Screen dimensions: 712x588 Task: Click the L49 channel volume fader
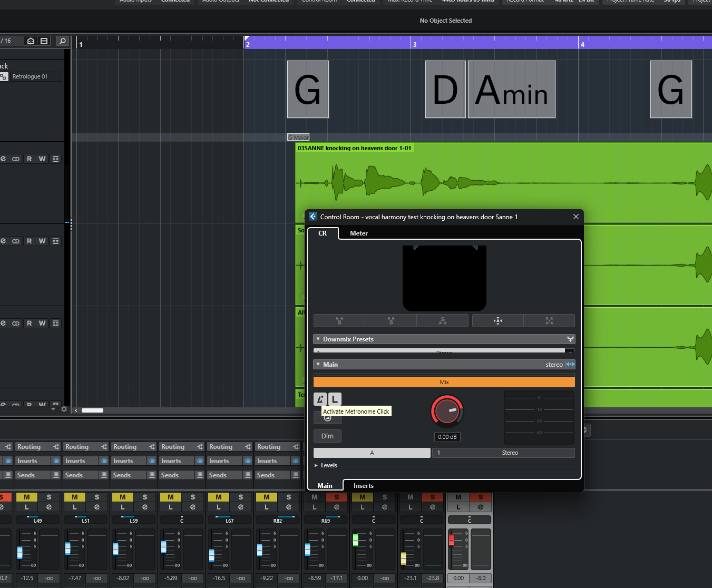pos(20,553)
